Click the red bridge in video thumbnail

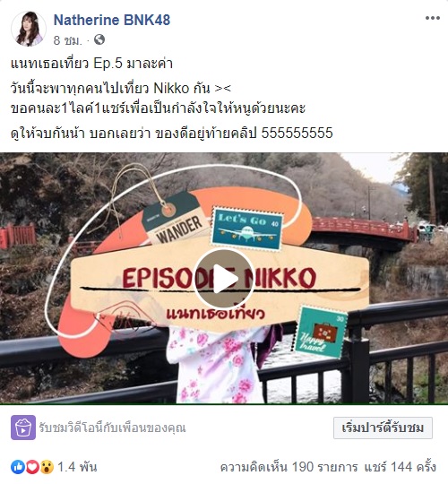click(x=364, y=230)
